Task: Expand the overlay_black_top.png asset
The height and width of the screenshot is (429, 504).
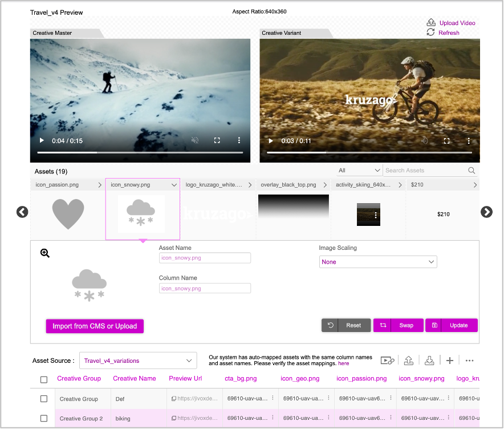Action: [x=325, y=185]
